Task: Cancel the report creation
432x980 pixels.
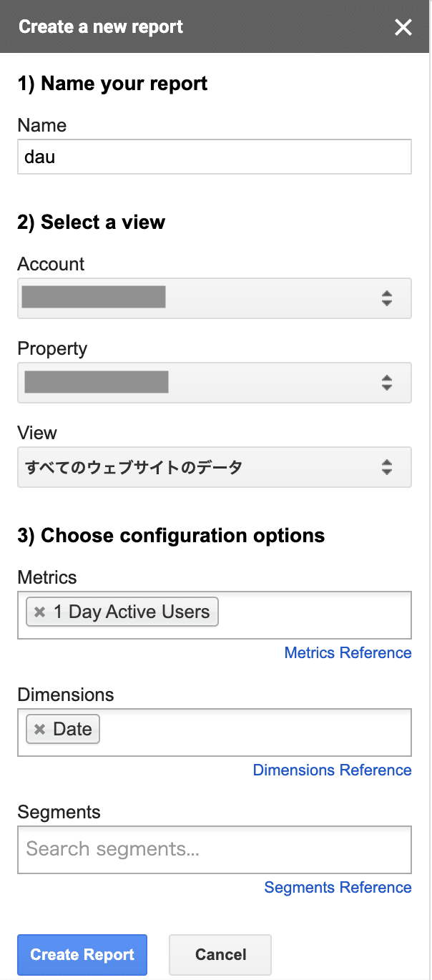Action: pyautogui.click(x=220, y=955)
